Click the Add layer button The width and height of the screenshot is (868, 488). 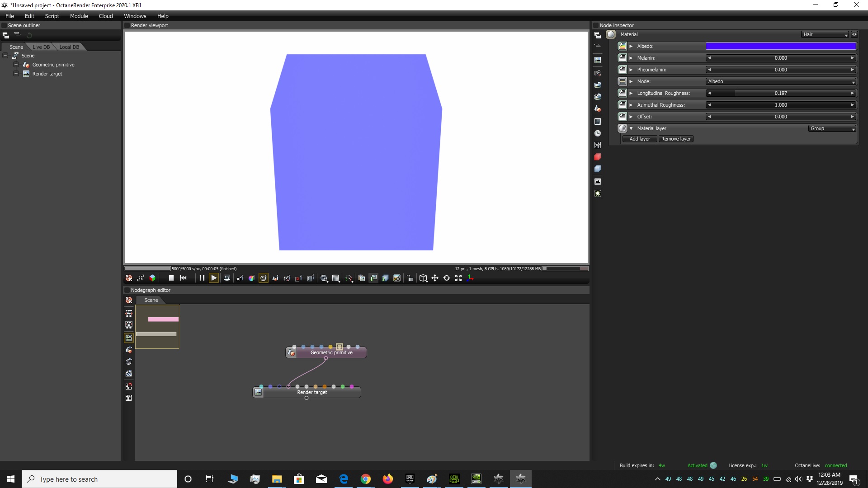coord(639,139)
